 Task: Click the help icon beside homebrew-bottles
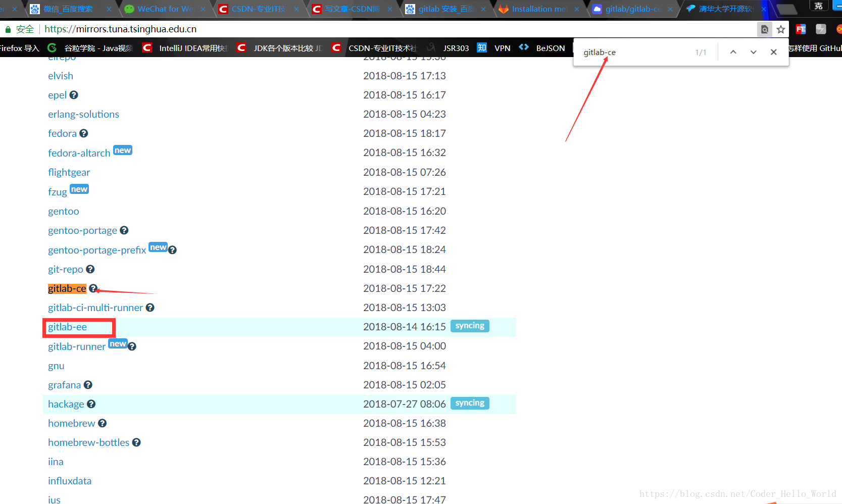coord(136,442)
